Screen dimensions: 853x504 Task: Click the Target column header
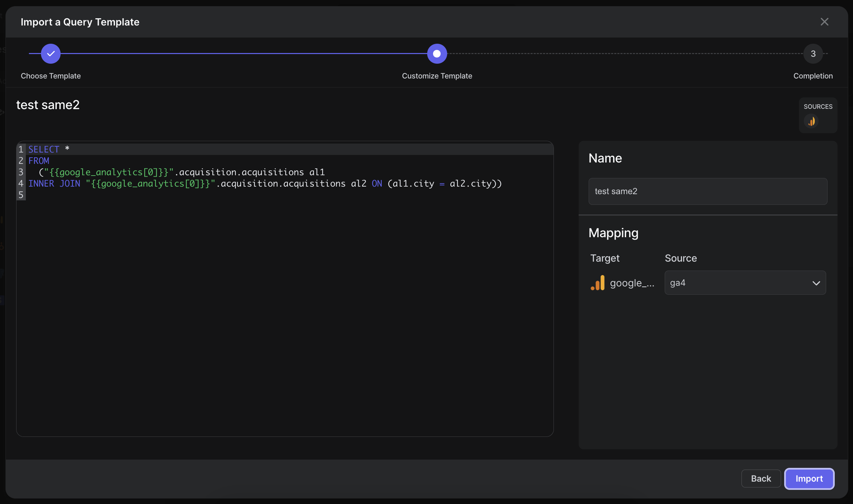click(605, 258)
